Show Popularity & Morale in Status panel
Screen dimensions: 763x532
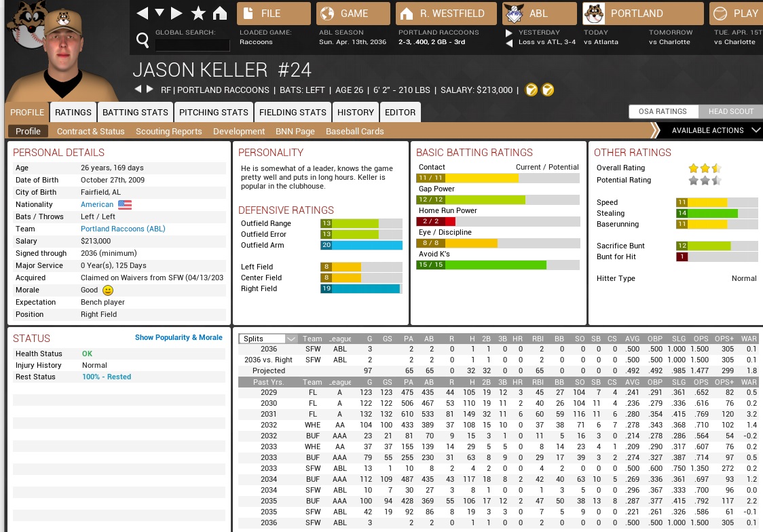(x=179, y=337)
